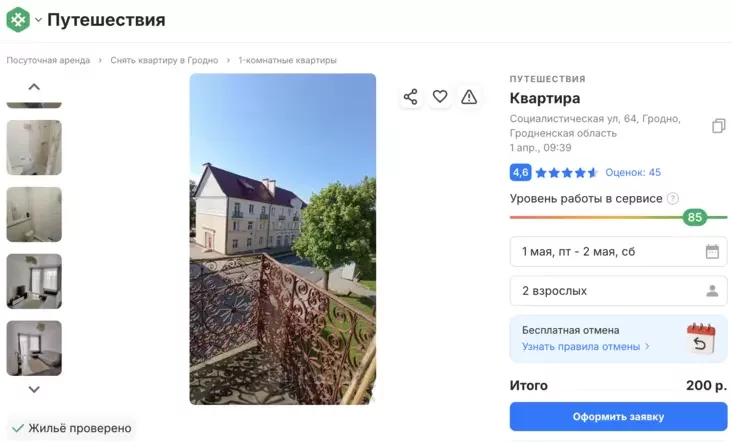Click the share icon above the photo
Viewport: 732px width, 442px height.
(x=410, y=97)
